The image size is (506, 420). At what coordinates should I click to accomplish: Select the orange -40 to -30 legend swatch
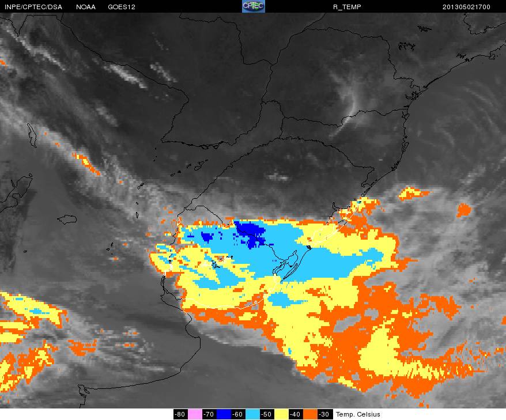(310, 414)
